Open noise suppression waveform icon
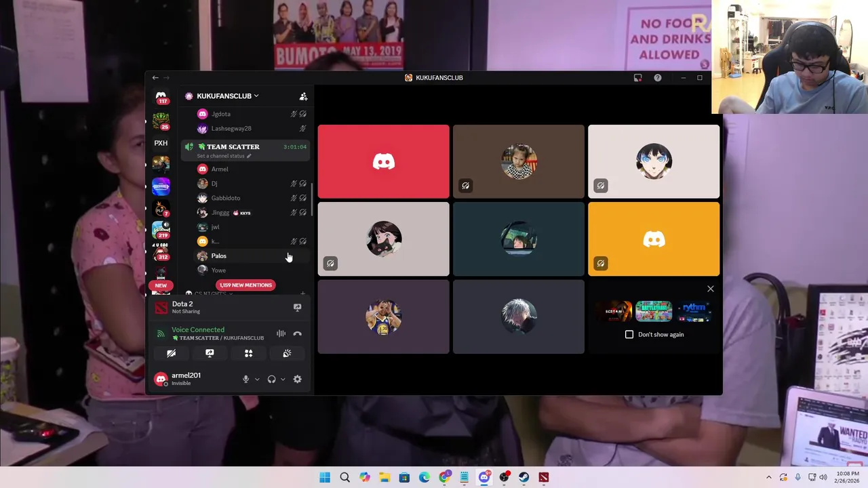This screenshot has width=868, height=488. tap(281, 333)
